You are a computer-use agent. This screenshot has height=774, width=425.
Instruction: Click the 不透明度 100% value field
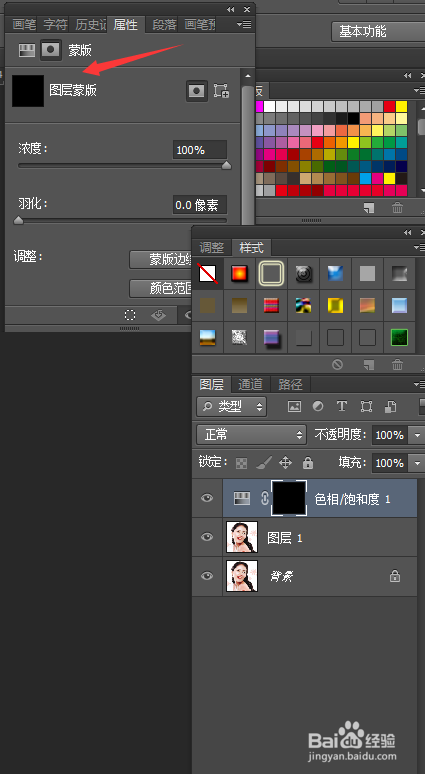391,435
